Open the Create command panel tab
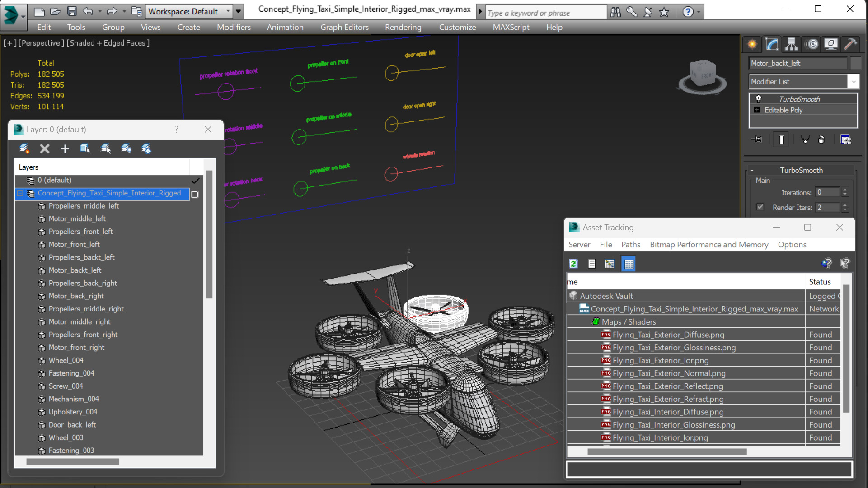Screen dimensions: 868x488 click(x=752, y=44)
